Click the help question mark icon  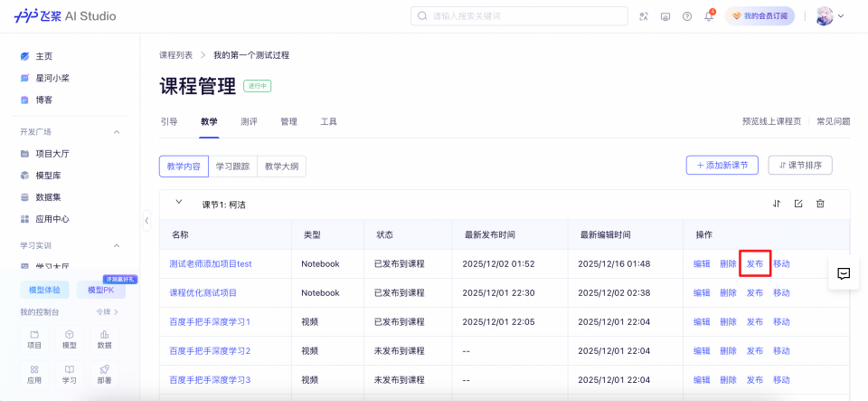tap(687, 16)
